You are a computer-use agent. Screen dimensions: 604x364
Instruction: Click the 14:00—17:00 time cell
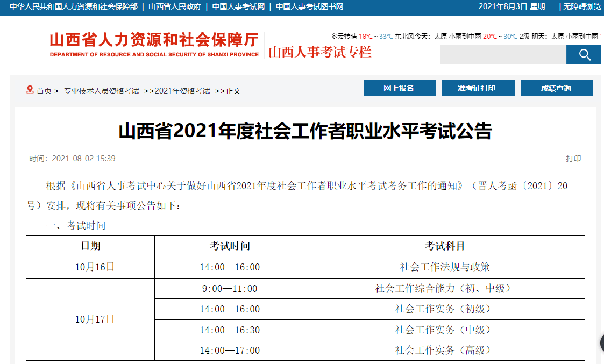point(230,350)
